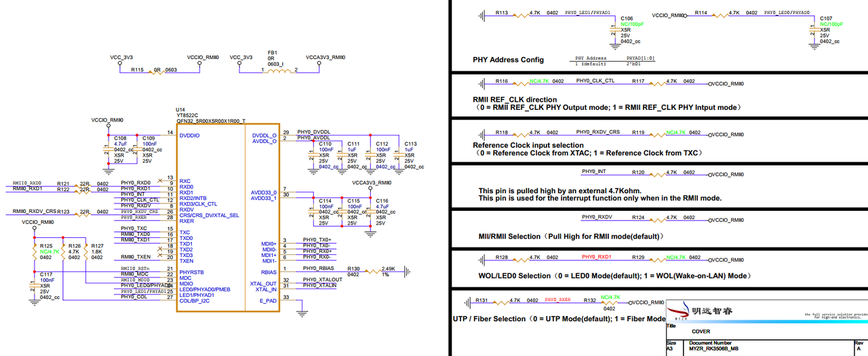Screen dimensions: 868x356
Task: Select the U14 YT8522C chip body
Action: [228, 217]
